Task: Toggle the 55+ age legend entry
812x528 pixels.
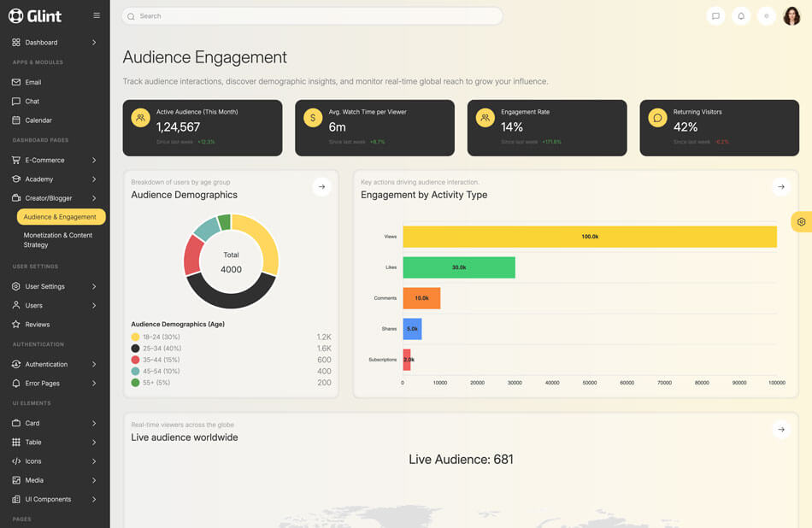Action: 156,383
